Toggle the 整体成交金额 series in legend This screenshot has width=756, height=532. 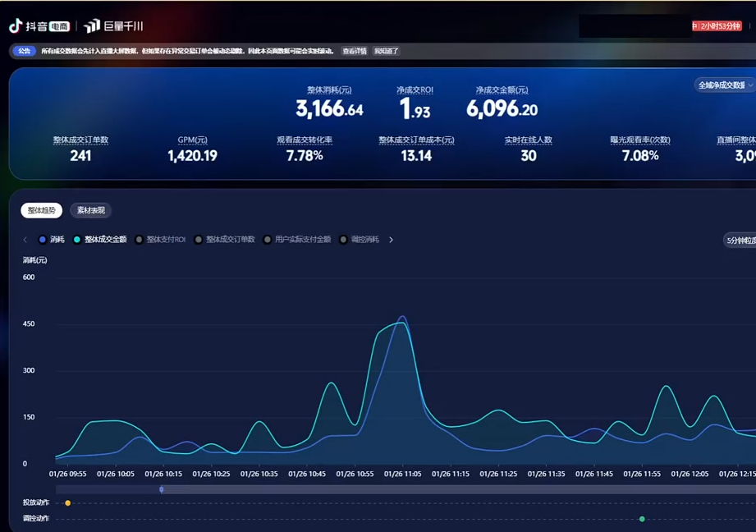[100, 240]
